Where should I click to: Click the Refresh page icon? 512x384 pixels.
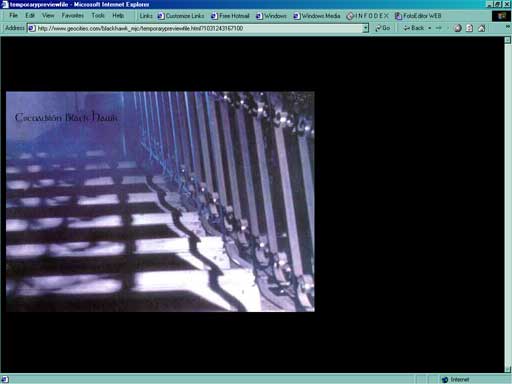[469, 28]
